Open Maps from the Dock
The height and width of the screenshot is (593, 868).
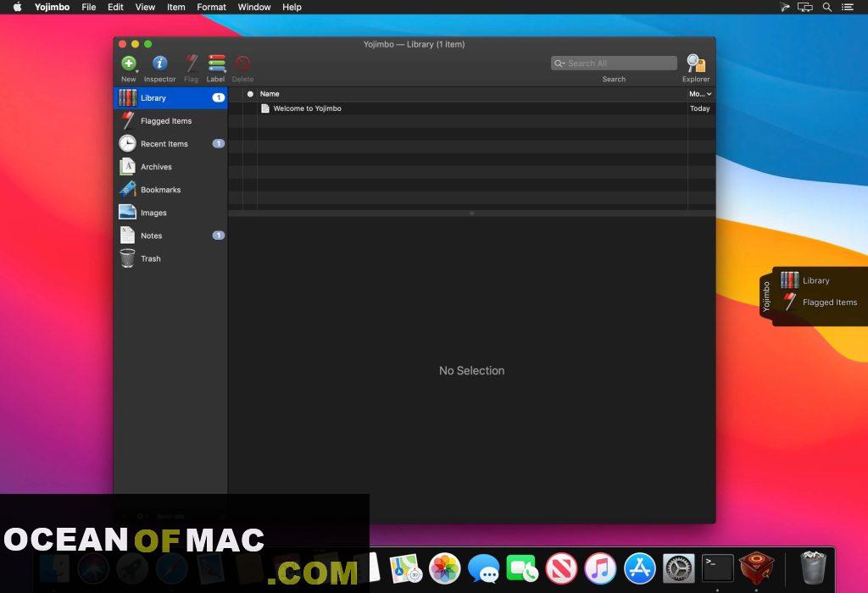click(x=406, y=568)
